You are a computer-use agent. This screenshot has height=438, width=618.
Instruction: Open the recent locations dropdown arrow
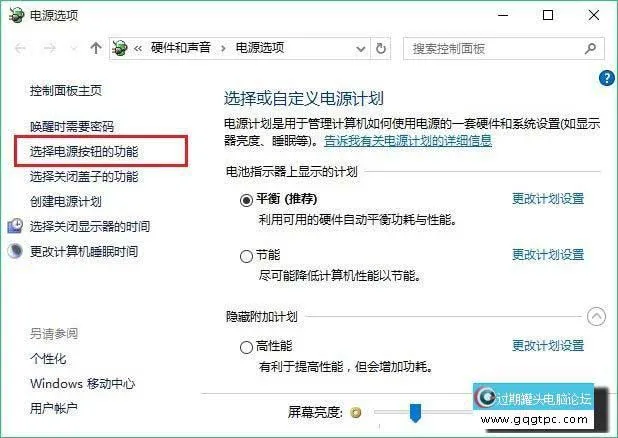[x=73, y=48]
